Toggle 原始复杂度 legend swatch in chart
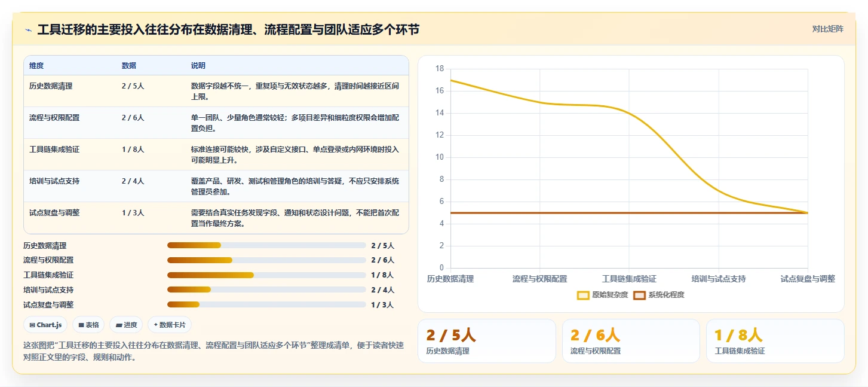This screenshot has height=387, width=868. pyautogui.click(x=583, y=295)
